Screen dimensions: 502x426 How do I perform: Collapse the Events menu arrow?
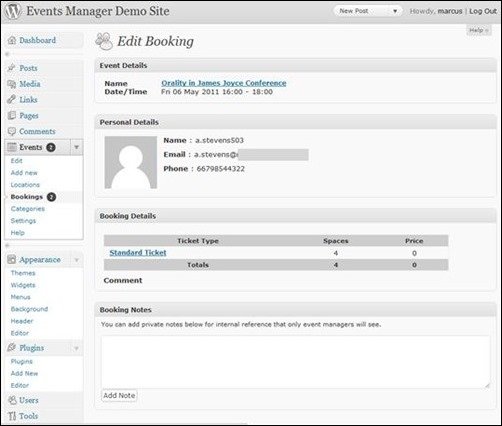76,147
